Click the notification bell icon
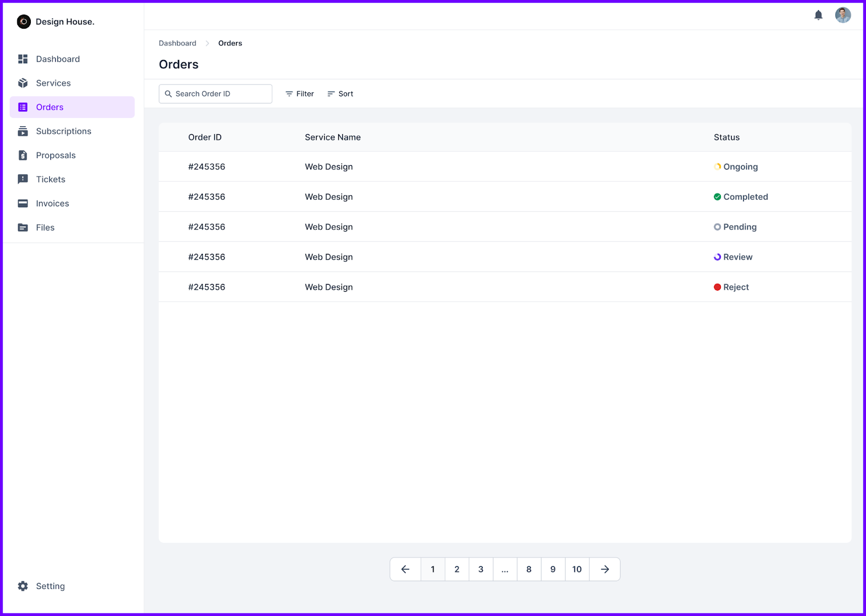This screenshot has width=866, height=616. point(818,15)
